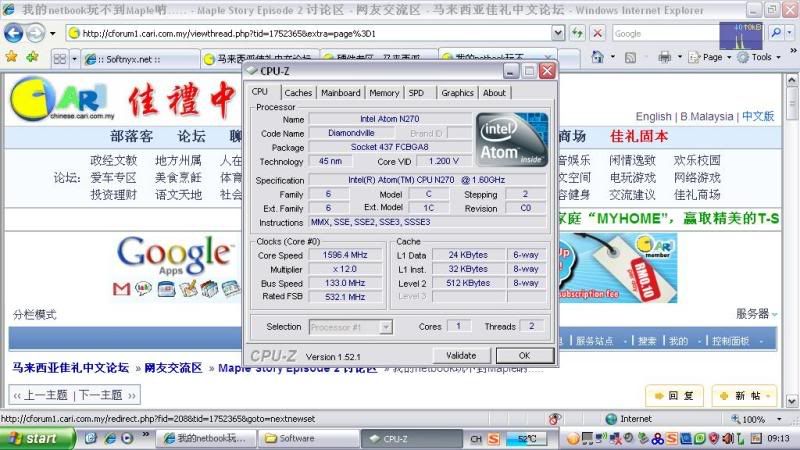Click OK to close CPU-Z
This screenshot has height=450, width=800.
[x=524, y=355]
